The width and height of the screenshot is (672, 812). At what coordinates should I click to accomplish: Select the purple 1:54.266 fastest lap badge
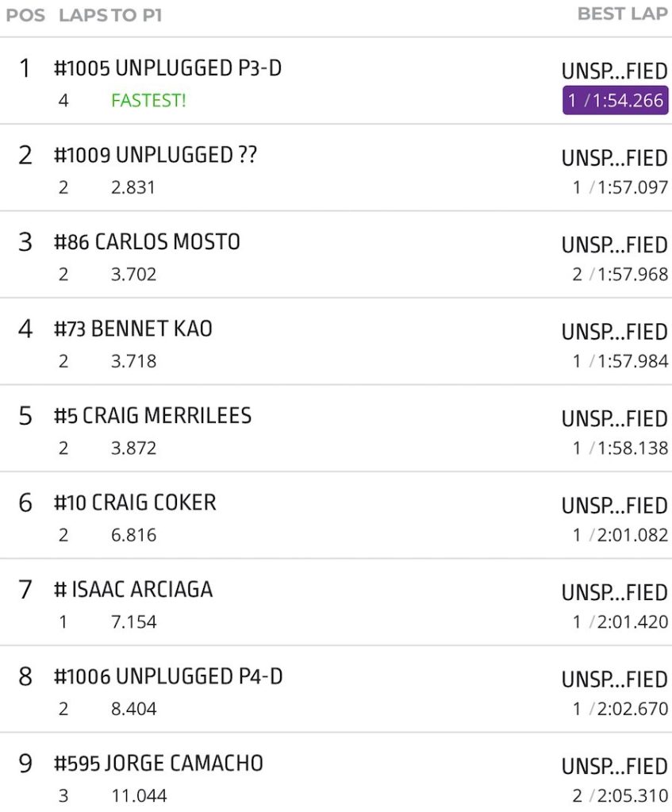[x=616, y=102]
